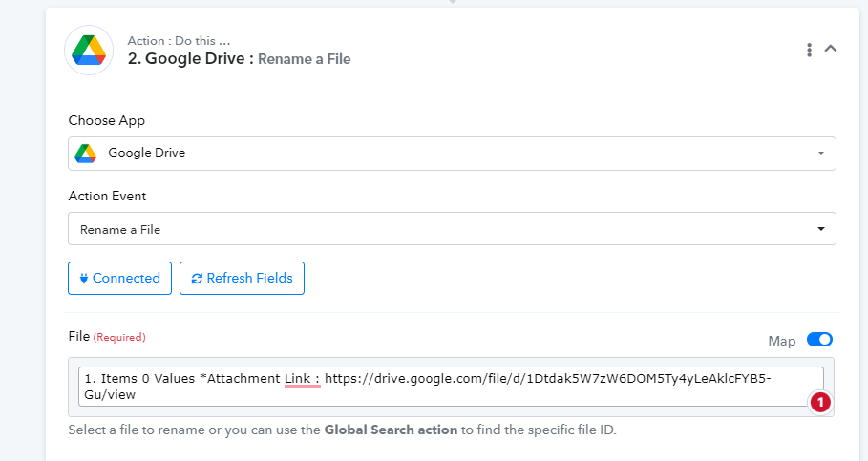The height and width of the screenshot is (461, 868).
Task: Open the three-dot step options menu
Action: 810,50
